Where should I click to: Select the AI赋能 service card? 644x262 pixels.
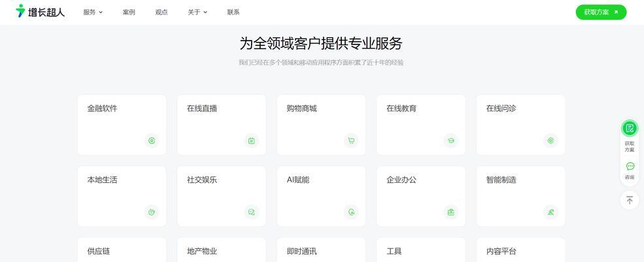click(321, 196)
